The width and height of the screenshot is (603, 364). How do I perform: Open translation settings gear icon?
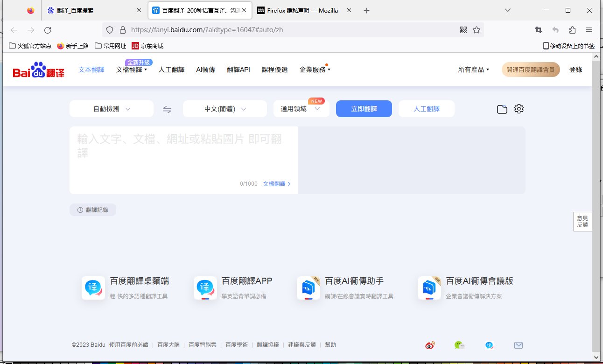tap(519, 109)
